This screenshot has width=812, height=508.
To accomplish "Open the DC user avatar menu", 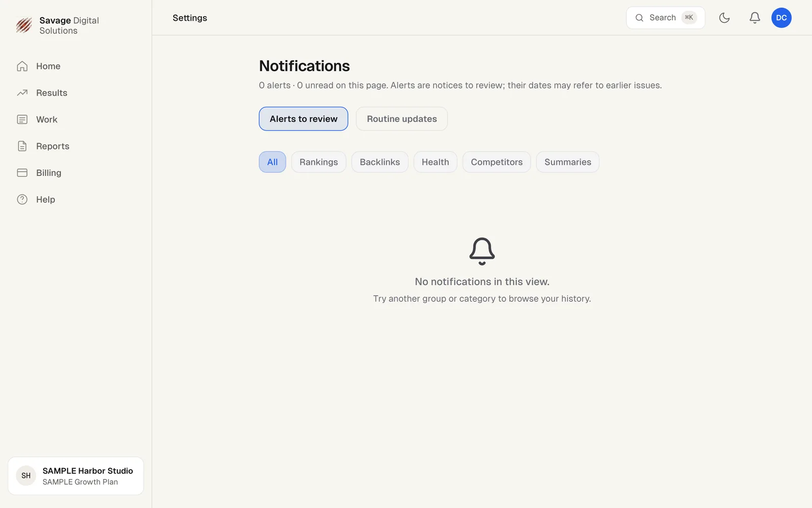I will [x=782, y=18].
